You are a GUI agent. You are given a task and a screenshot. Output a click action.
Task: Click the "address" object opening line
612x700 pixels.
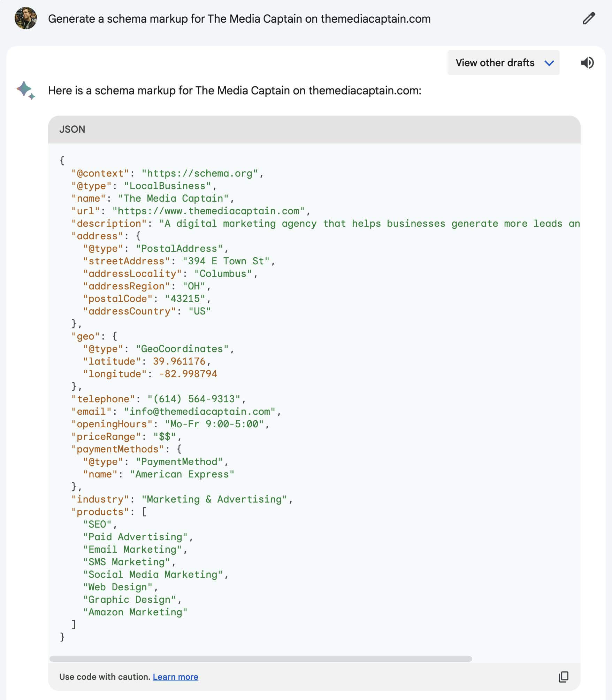(x=106, y=236)
